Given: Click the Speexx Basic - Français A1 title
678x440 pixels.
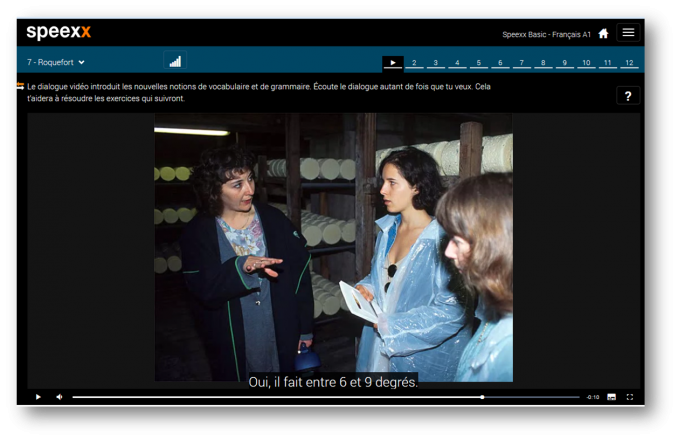Looking at the screenshot, I should pos(547,35).
